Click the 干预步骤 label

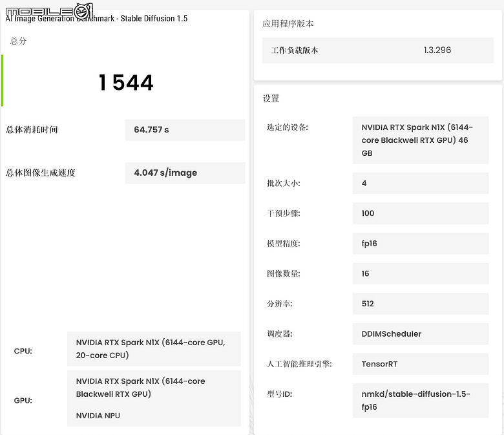[284, 213]
